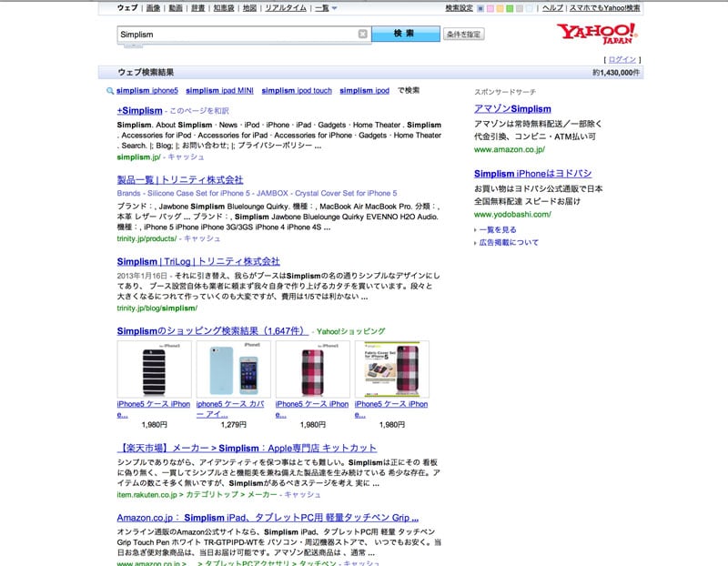The image size is (728, 566).
Task: Open the +Simplism search result
Action: [x=139, y=110]
